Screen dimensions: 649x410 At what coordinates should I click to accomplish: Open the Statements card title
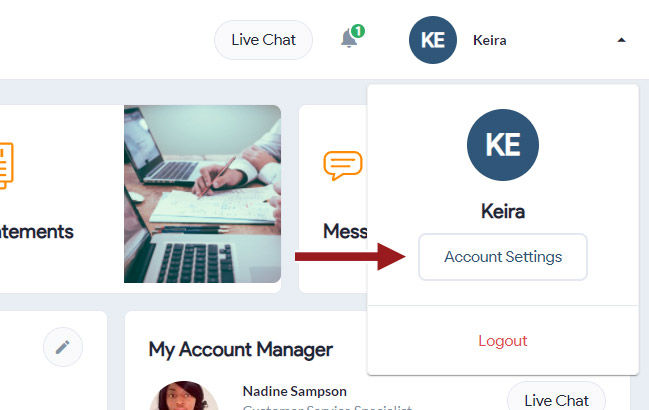click(x=36, y=232)
